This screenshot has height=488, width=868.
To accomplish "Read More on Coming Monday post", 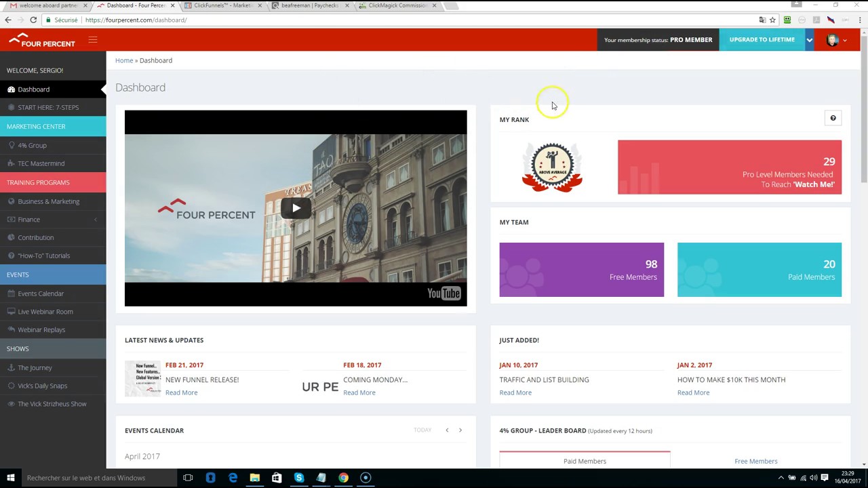I will click(x=359, y=392).
